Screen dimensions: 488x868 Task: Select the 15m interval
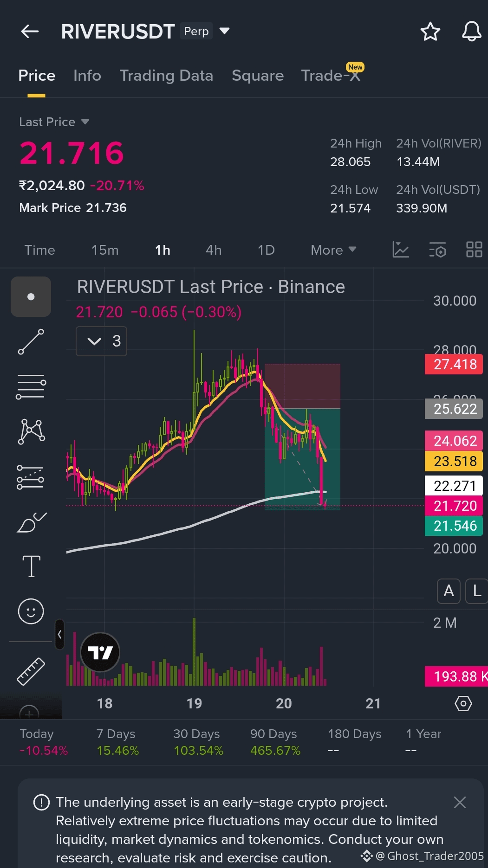click(105, 250)
